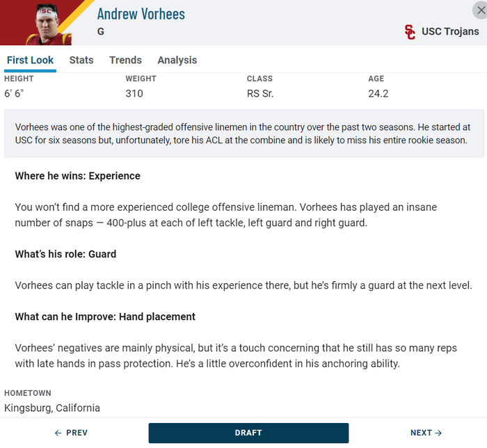The width and height of the screenshot is (487, 448).
Task: Close the player profile with the X icon
Action: [x=480, y=10]
